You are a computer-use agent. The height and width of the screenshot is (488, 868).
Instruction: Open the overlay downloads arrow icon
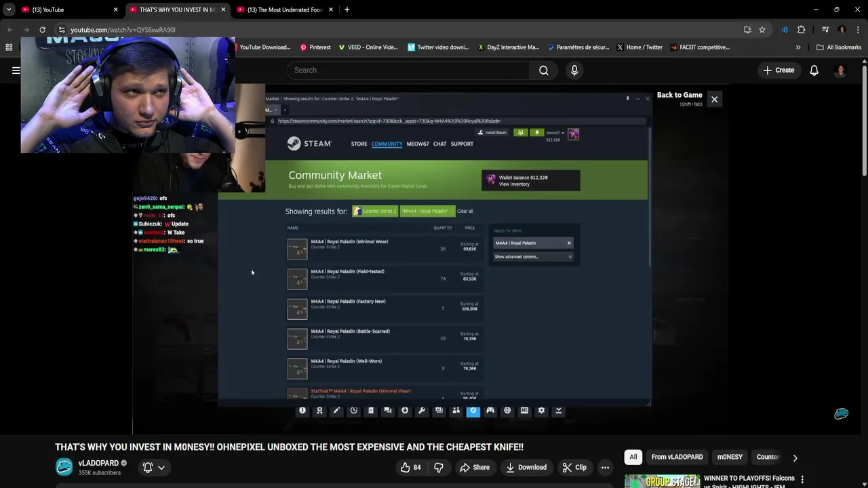point(405,411)
